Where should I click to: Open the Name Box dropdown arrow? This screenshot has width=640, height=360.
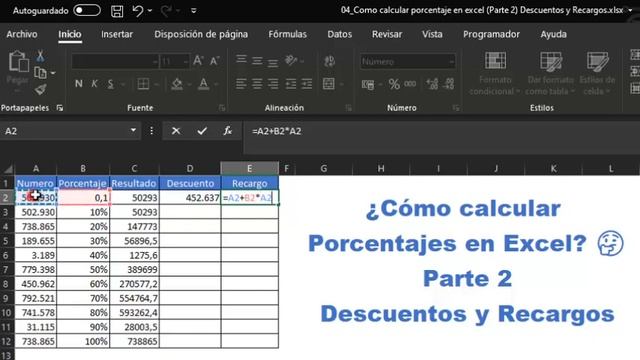(x=133, y=131)
